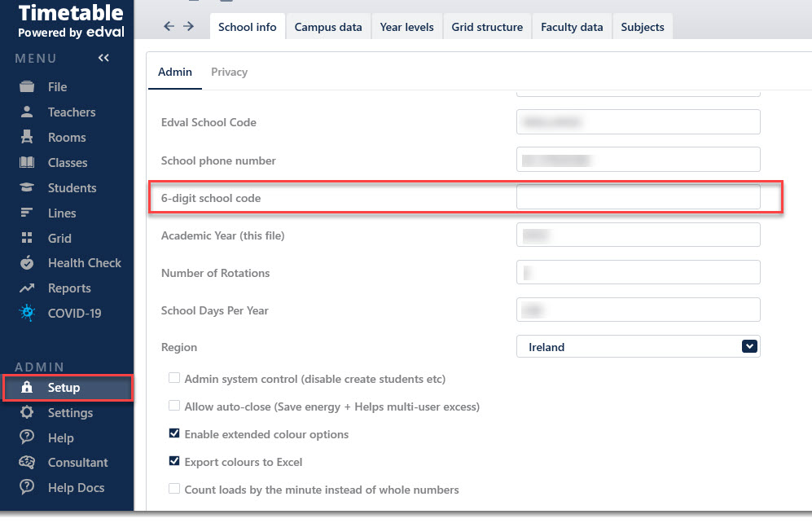Open Help Docs link in sidebar
Image resolution: width=812 pixels, height=523 pixels.
click(x=76, y=488)
